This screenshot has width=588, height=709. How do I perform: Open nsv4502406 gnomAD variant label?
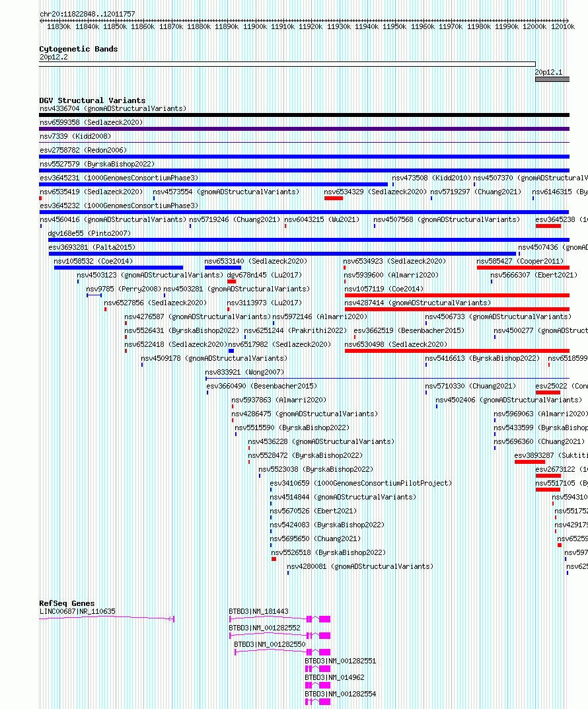(509, 400)
